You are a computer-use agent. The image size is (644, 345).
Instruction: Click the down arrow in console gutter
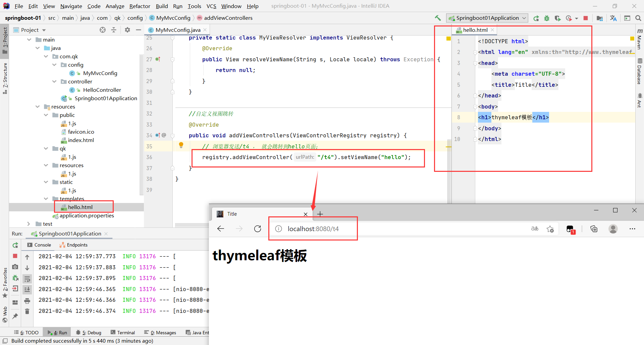(27, 268)
